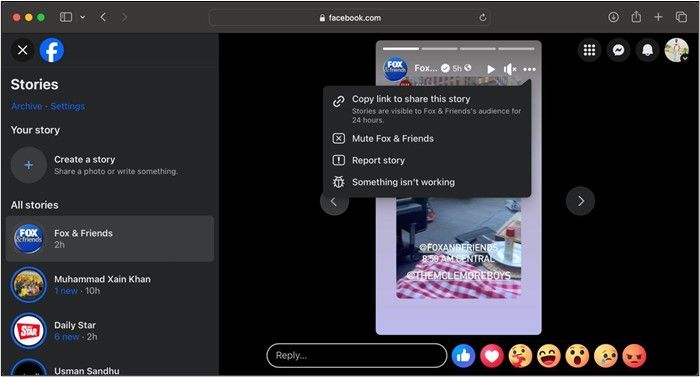Image resolution: width=700 pixels, height=377 pixels.
Task: Open account profile picture menu
Action: 676,50
